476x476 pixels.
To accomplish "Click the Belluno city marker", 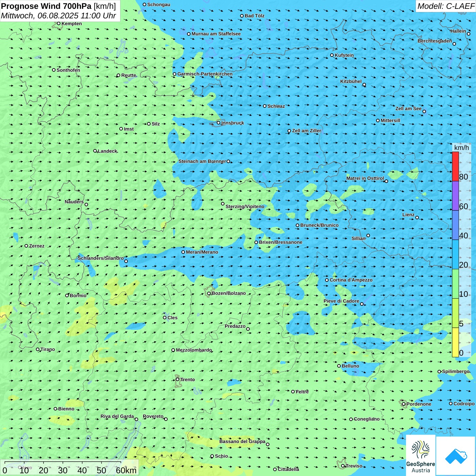I will pos(339,366).
